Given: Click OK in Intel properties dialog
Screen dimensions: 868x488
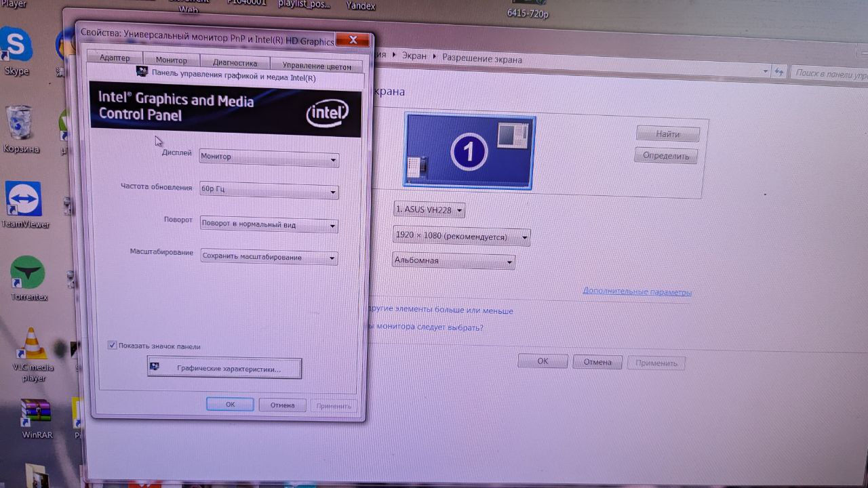Looking at the screenshot, I should click(230, 404).
